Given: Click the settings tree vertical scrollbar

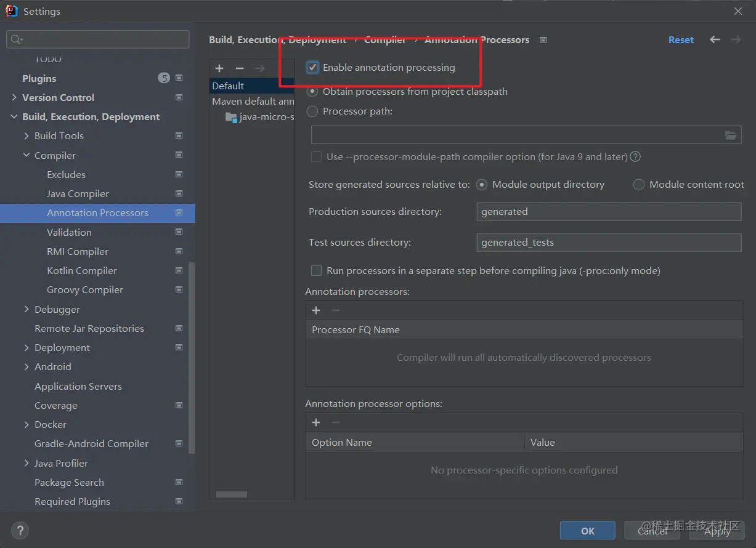Looking at the screenshot, I should coord(191,357).
